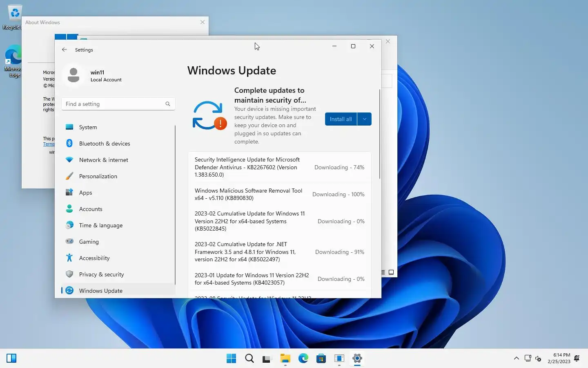
Task: Select the .NET Framework KB5022497 update row
Action: click(x=280, y=251)
